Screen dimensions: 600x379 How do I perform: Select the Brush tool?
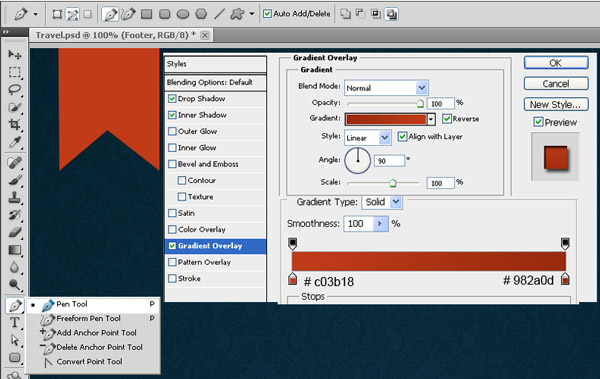pos(15,180)
